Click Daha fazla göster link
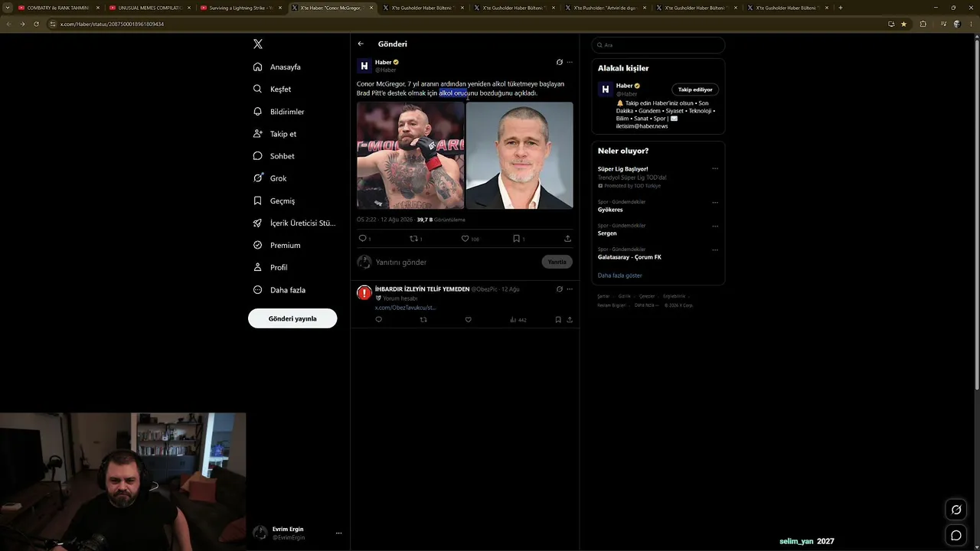The image size is (980, 551). [x=620, y=275]
